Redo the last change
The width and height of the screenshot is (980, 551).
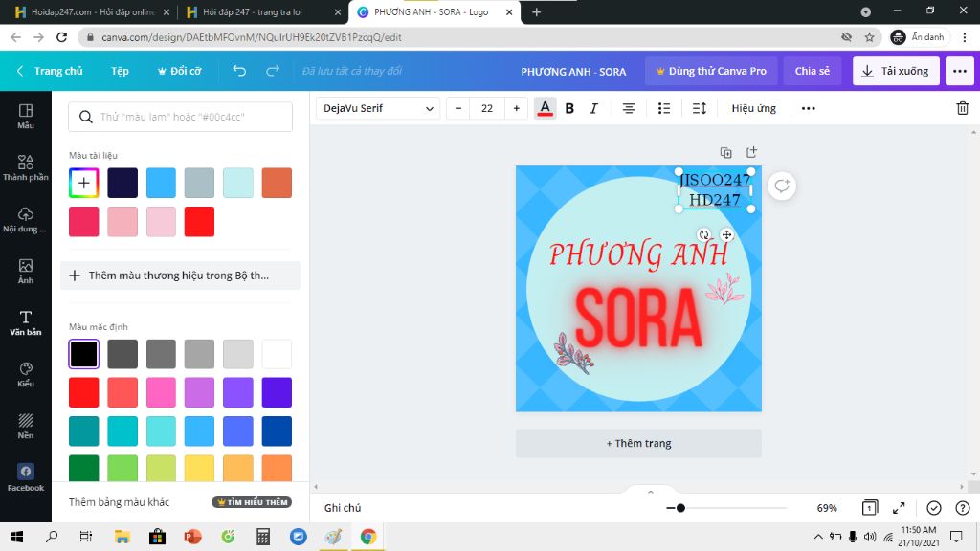pos(273,71)
